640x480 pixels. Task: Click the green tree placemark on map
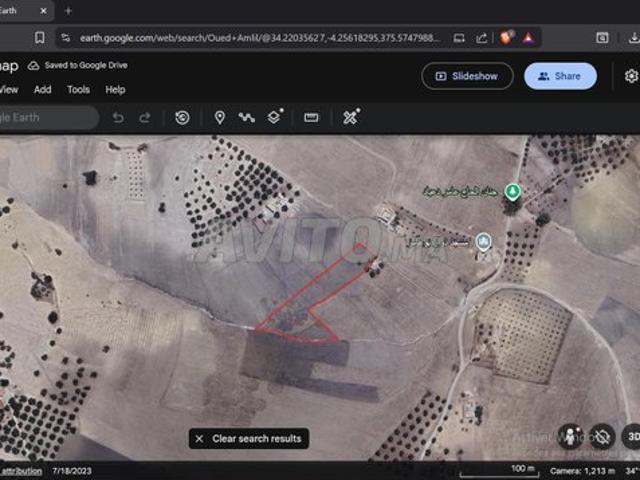coord(512,190)
